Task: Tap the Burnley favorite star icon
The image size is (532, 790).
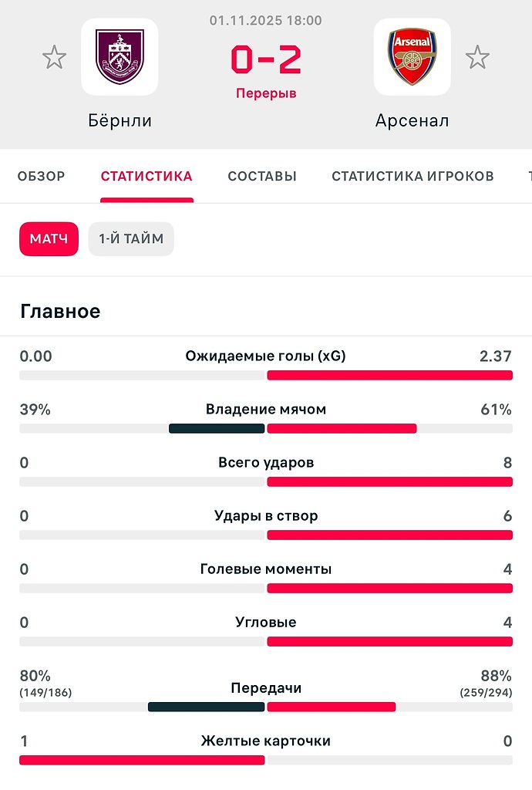Action: coord(54,57)
